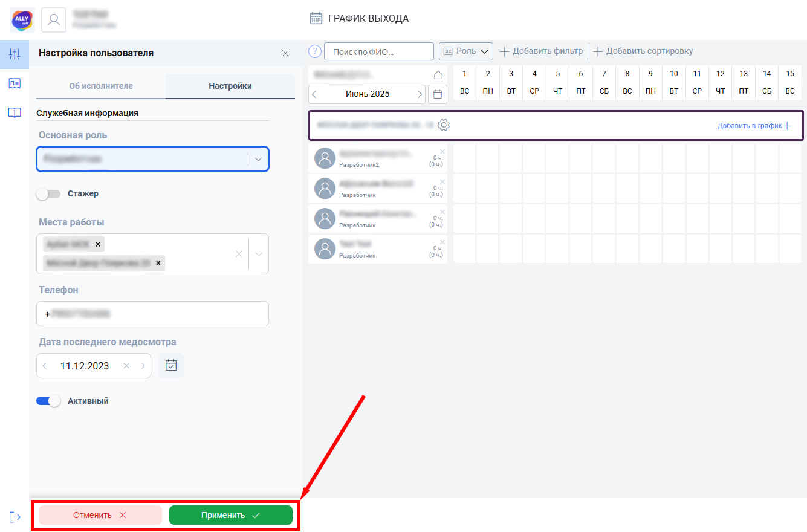Click Добавить сортировку
This screenshot has width=807, height=532.
[x=643, y=51]
